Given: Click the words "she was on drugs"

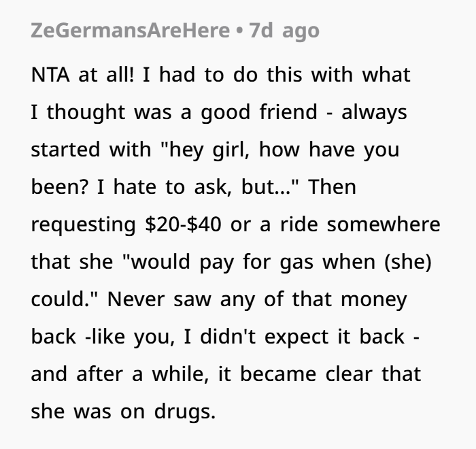Looking at the screenshot, I should click(122, 412).
